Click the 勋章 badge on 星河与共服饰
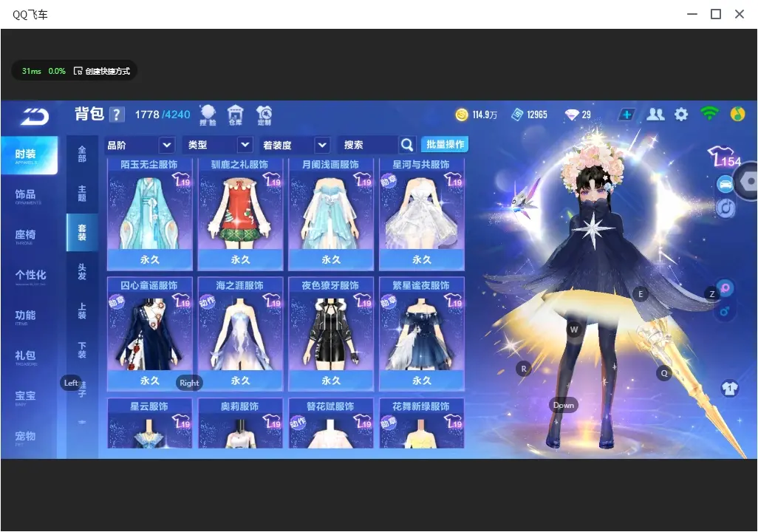758x532 pixels. tap(389, 181)
